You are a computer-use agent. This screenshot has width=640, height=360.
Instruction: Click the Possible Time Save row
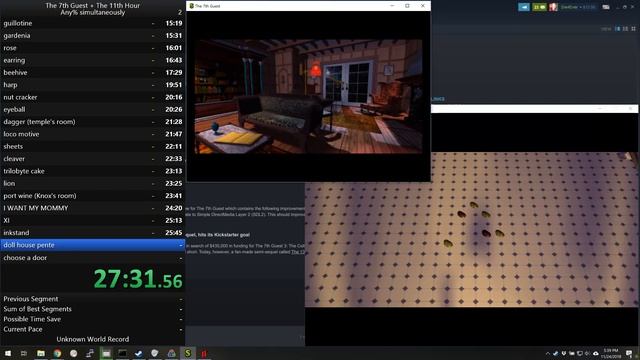[93, 319]
